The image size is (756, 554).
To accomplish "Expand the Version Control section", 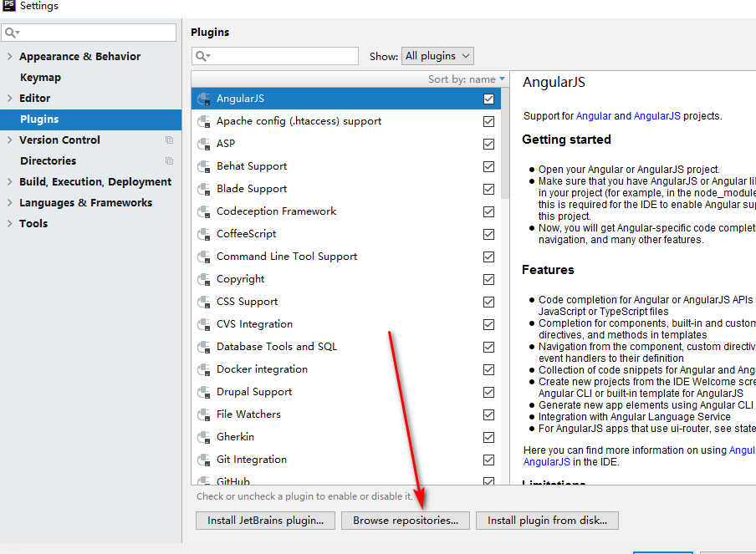I will coord(10,140).
